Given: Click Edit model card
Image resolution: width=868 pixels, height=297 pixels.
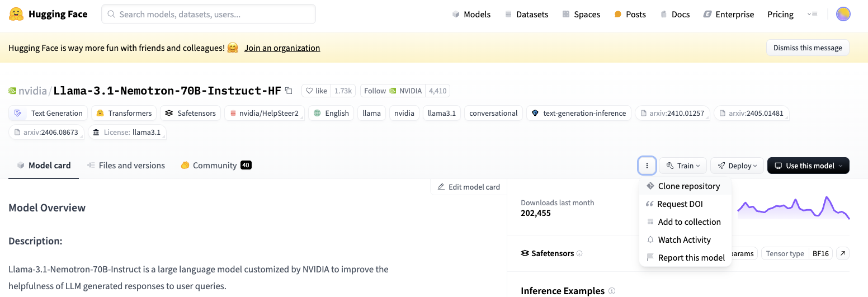Looking at the screenshot, I should pyautogui.click(x=469, y=187).
